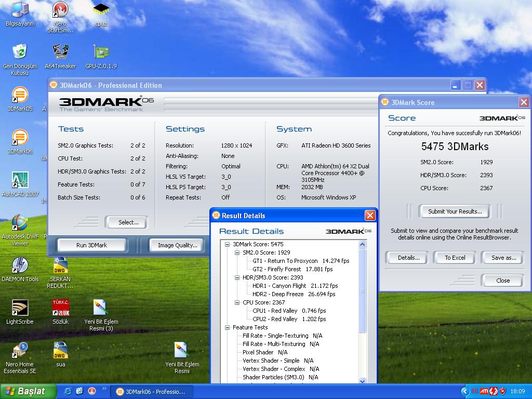Screen dimensions: 532x399
Task: Select Vertex Shader - Complex row
Action: [x=281, y=369]
